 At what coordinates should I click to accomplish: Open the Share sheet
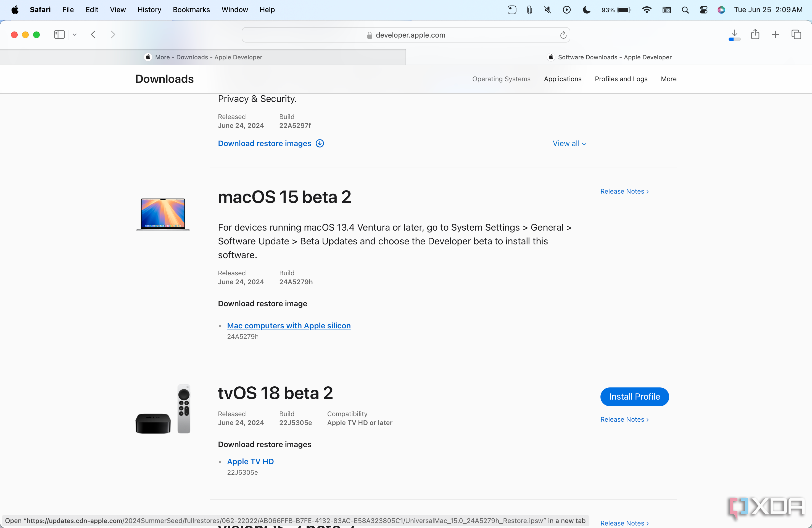coord(755,35)
